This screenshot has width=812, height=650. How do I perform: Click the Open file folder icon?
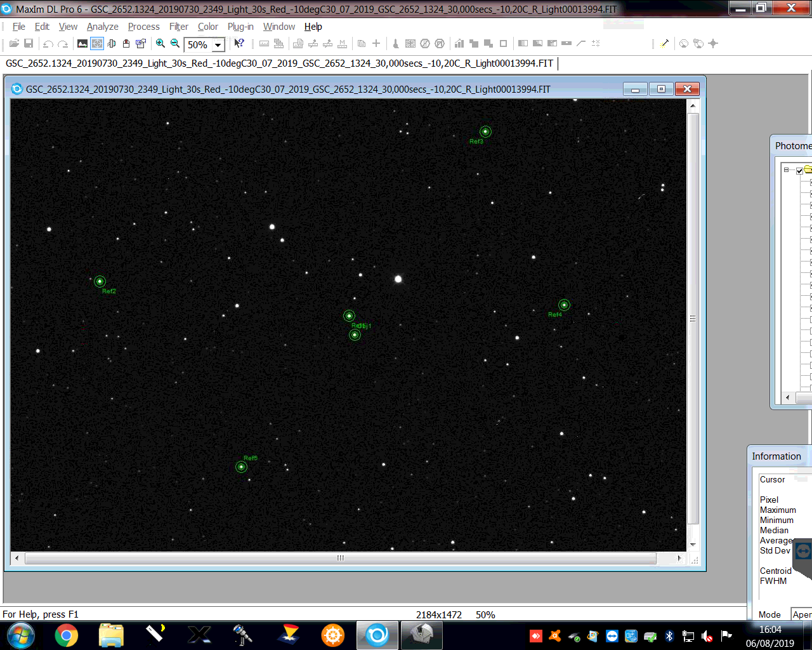tap(14, 43)
